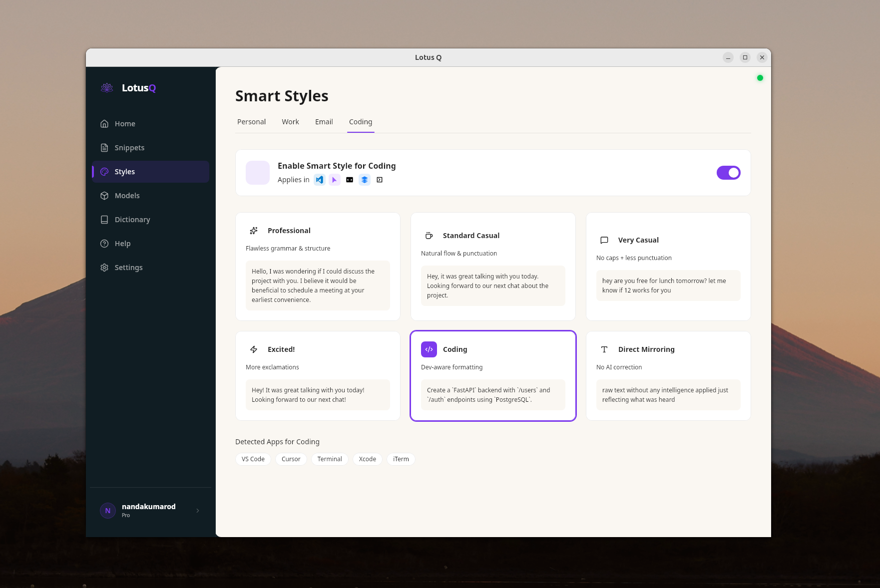Open the Snippets section from the sidebar

129,147
